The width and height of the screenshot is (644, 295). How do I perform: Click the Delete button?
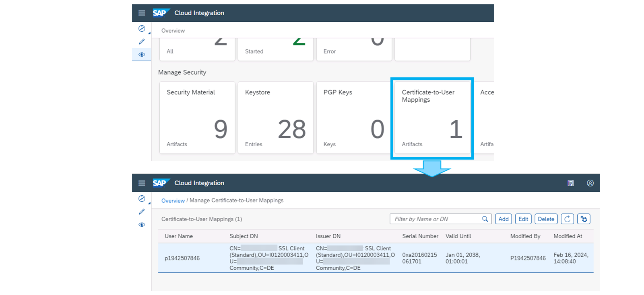(x=546, y=219)
